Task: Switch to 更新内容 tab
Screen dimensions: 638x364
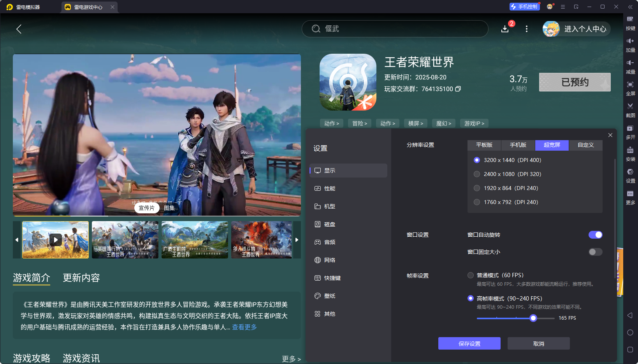Action: (x=81, y=278)
